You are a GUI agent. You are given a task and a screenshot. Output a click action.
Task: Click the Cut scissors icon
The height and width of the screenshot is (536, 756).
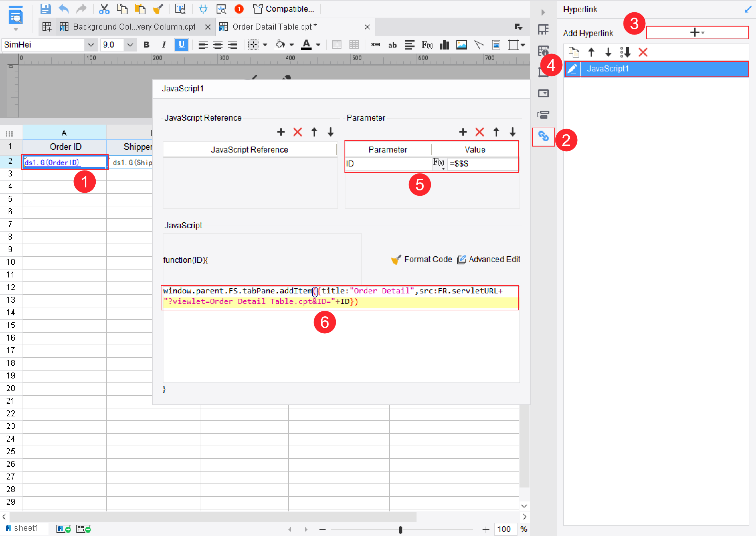104,9
